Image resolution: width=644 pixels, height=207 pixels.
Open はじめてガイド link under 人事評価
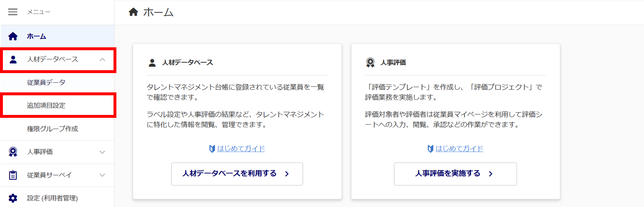coord(459,148)
